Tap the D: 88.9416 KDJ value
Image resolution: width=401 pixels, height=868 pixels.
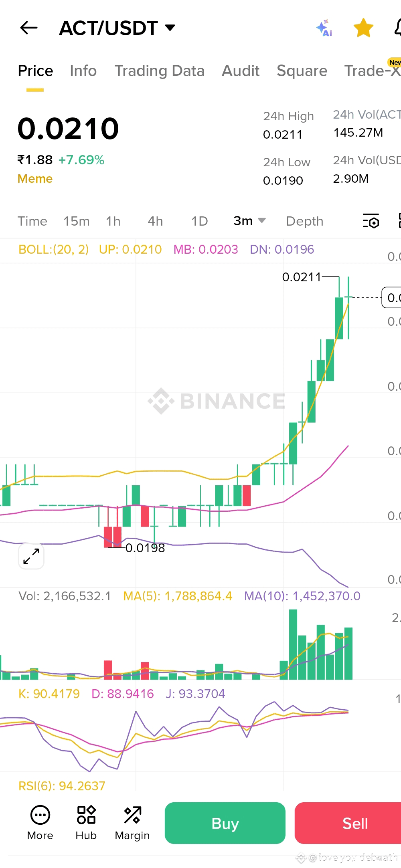tap(123, 694)
